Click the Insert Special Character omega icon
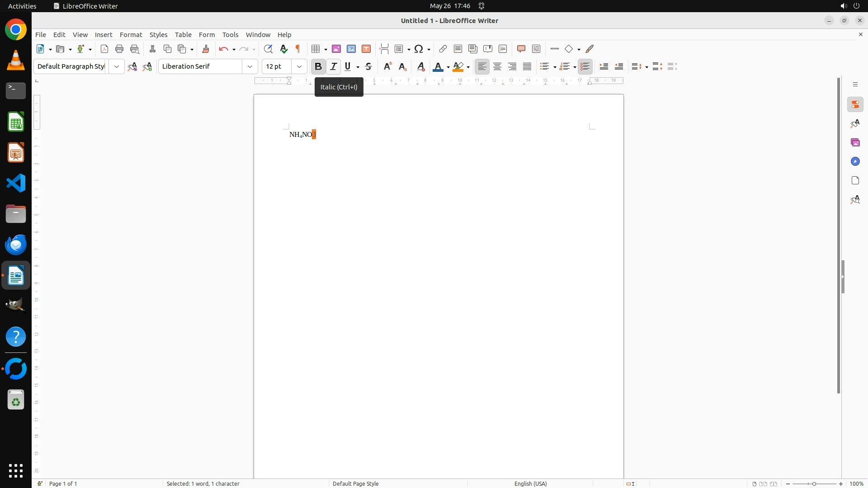This screenshot has width=868, height=488. [419, 49]
